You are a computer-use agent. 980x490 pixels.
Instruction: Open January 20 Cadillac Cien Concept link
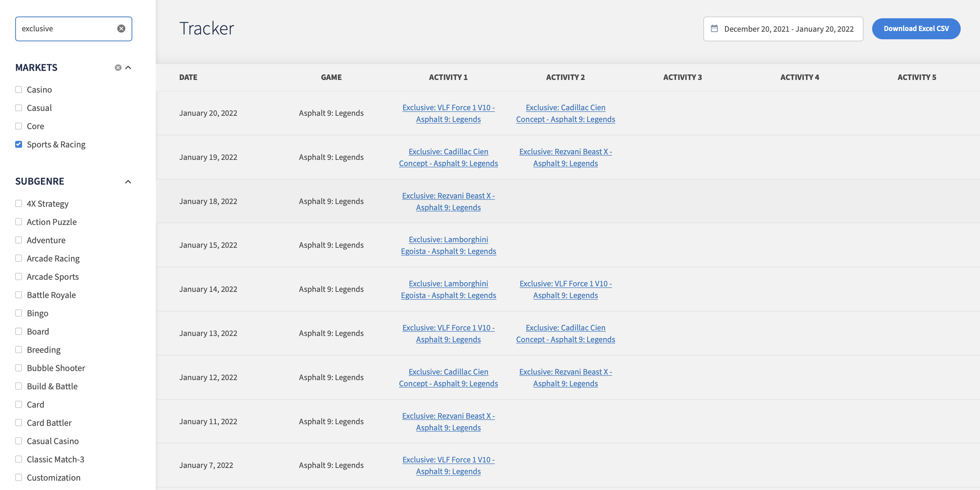click(x=565, y=113)
